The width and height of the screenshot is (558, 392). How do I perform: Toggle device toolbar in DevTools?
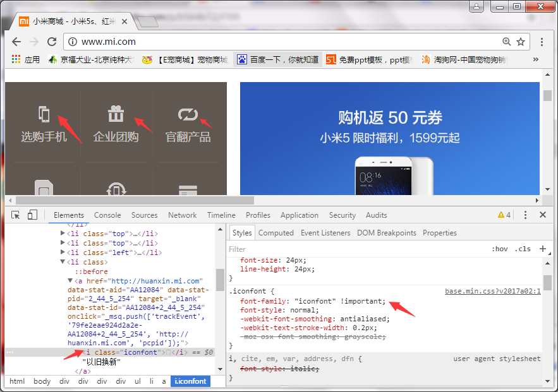pyautogui.click(x=32, y=215)
